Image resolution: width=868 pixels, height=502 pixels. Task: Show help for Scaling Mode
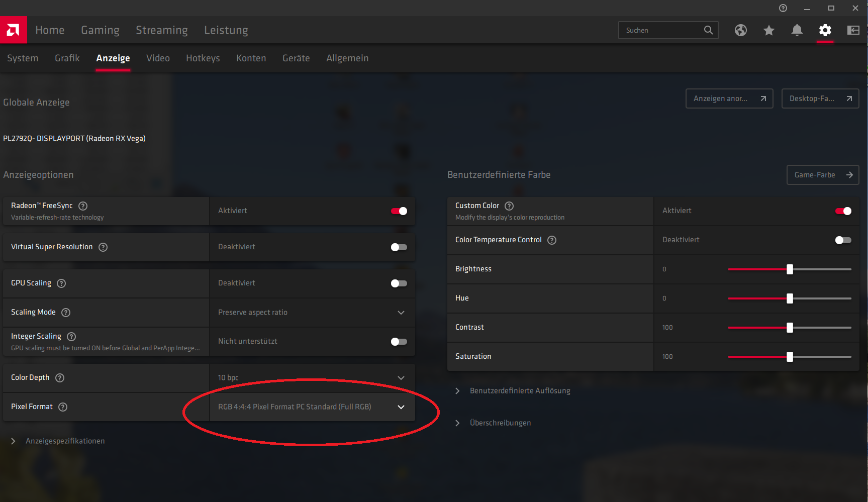pyautogui.click(x=66, y=313)
